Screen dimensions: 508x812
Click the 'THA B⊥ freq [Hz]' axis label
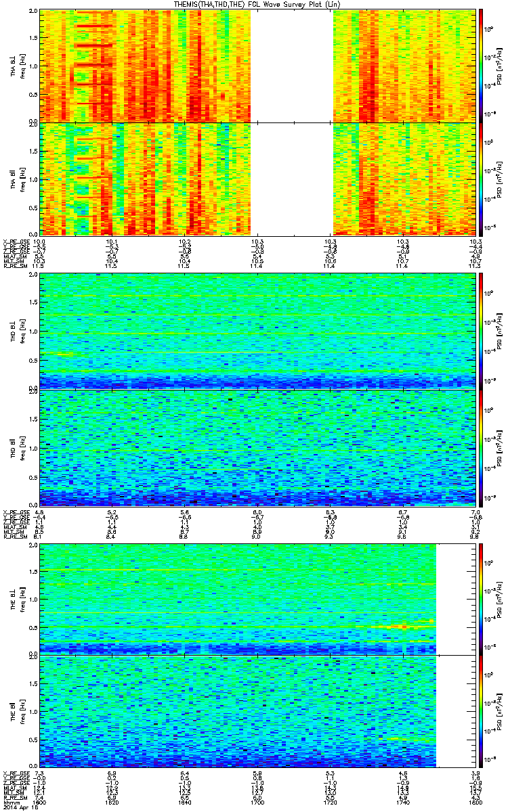(17, 65)
